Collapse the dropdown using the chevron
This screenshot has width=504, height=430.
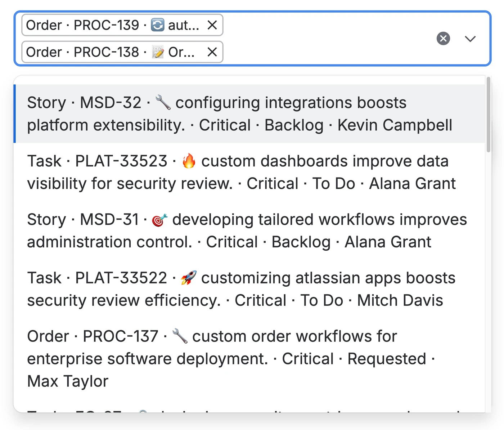click(x=470, y=39)
